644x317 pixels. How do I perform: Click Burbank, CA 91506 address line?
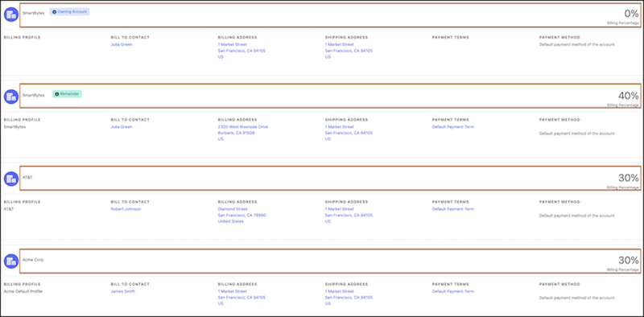[x=236, y=133]
